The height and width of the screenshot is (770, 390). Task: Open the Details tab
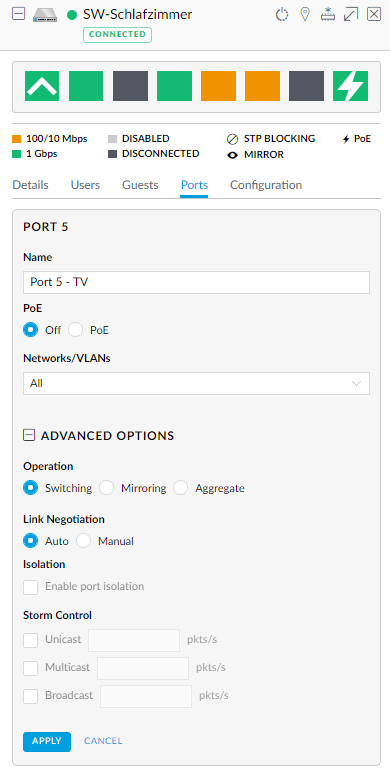tap(30, 185)
